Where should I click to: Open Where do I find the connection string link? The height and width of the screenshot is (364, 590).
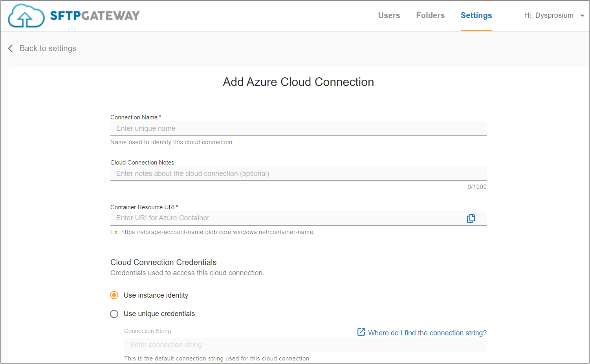coord(427,333)
